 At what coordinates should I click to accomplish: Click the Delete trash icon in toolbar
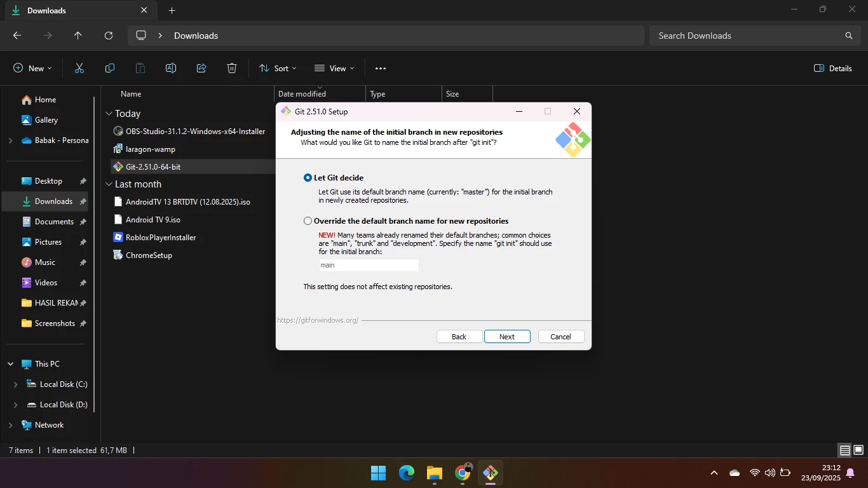pyautogui.click(x=232, y=69)
